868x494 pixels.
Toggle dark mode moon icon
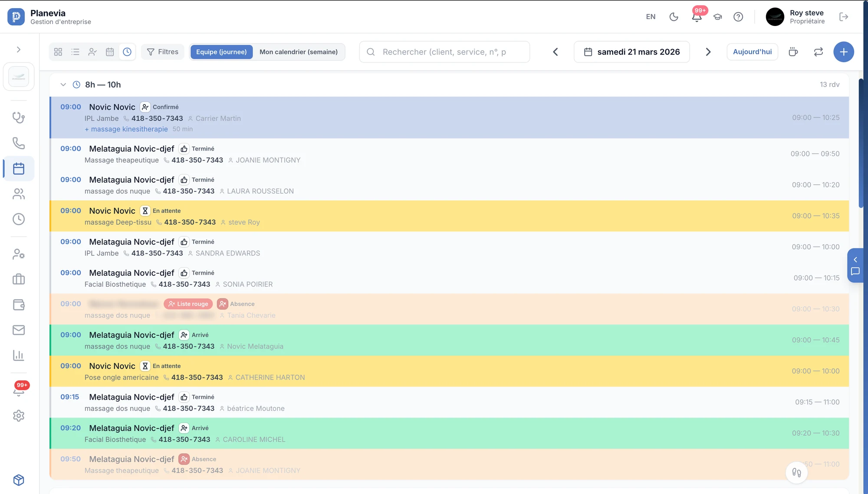674,17
